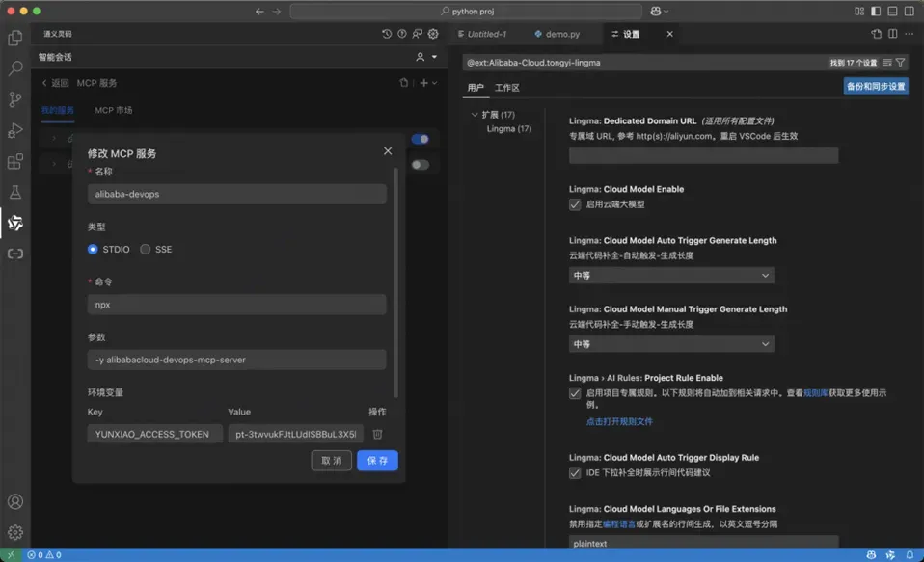Split the editor right

[x=893, y=34]
